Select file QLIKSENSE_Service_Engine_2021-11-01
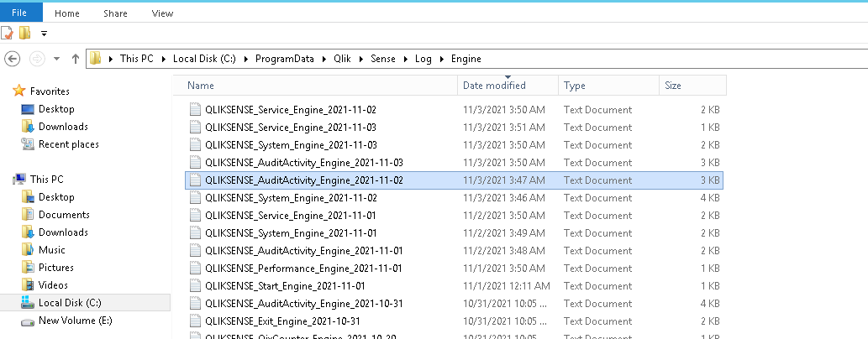The height and width of the screenshot is (339, 868). (x=291, y=216)
